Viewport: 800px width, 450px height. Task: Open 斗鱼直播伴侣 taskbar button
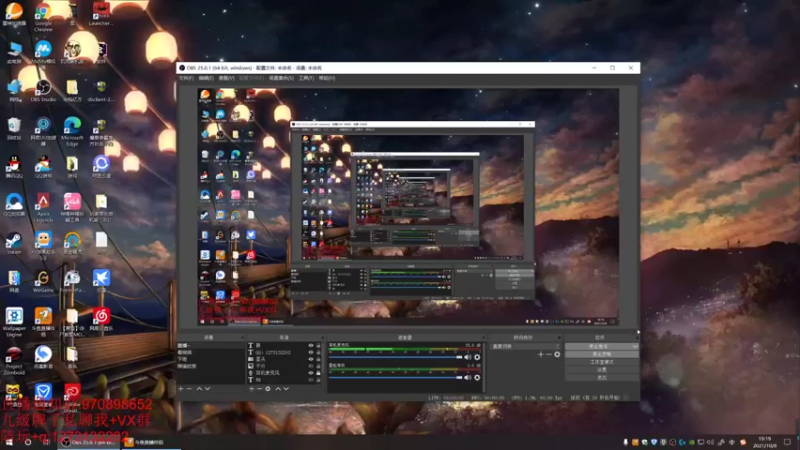click(151, 442)
